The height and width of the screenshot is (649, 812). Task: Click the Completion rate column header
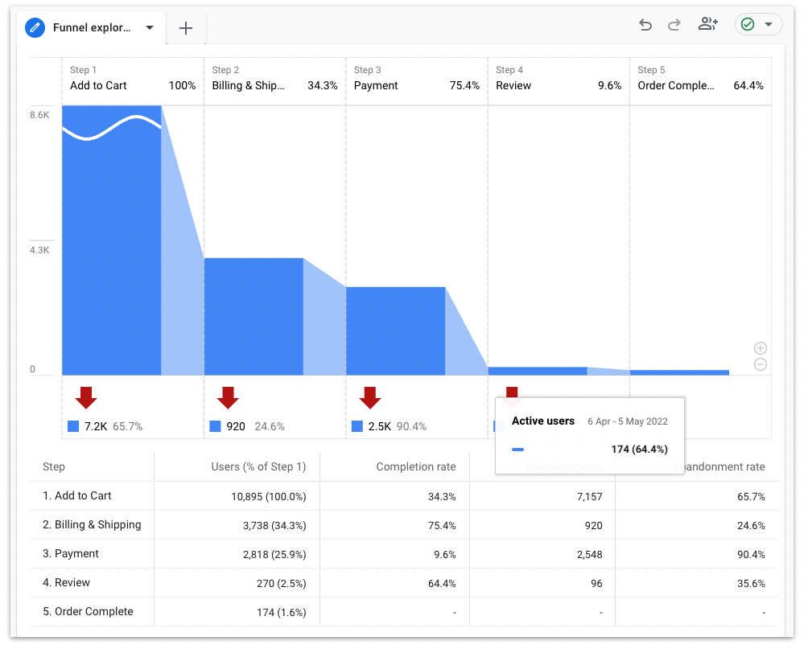click(415, 466)
